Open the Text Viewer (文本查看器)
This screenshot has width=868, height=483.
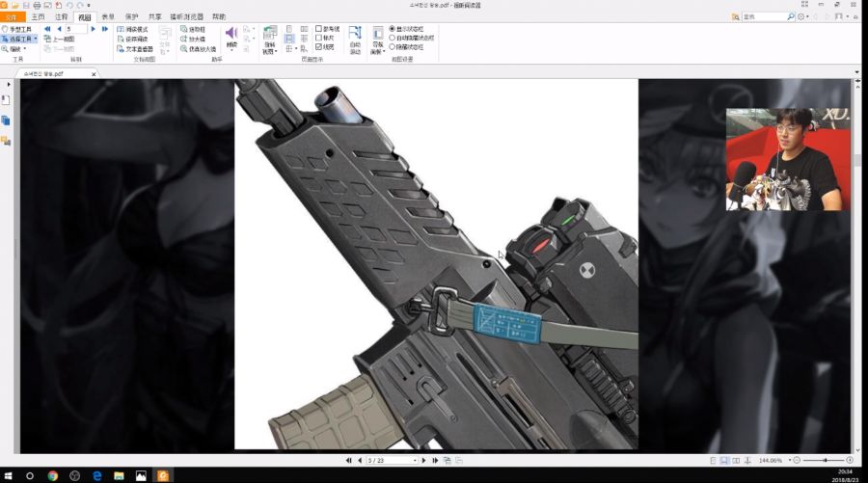tap(135, 49)
